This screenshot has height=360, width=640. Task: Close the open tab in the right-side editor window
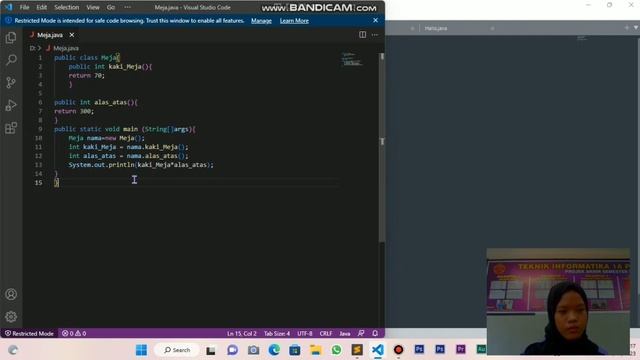tap(492, 28)
